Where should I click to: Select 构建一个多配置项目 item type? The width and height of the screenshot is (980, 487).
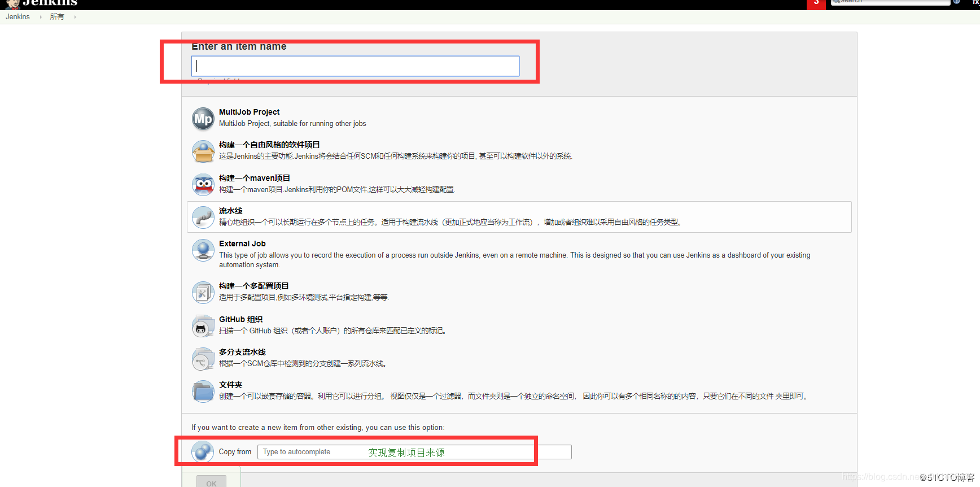(254, 286)
